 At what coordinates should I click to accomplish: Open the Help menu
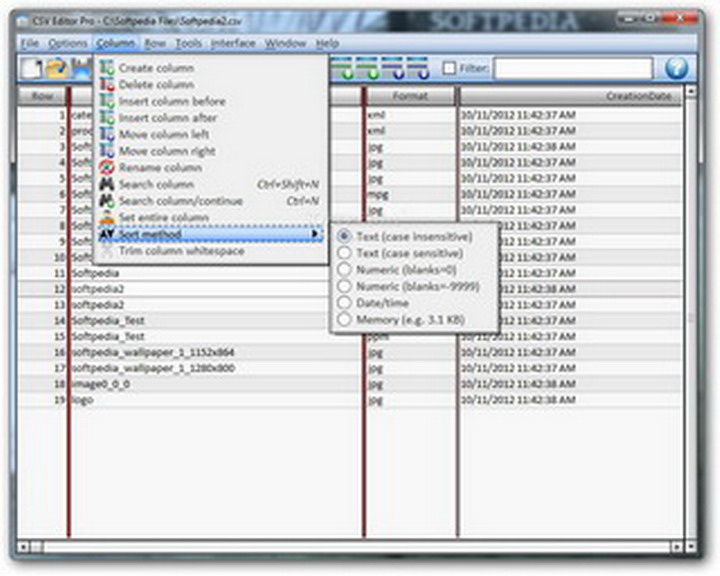(x=327, y=44)
